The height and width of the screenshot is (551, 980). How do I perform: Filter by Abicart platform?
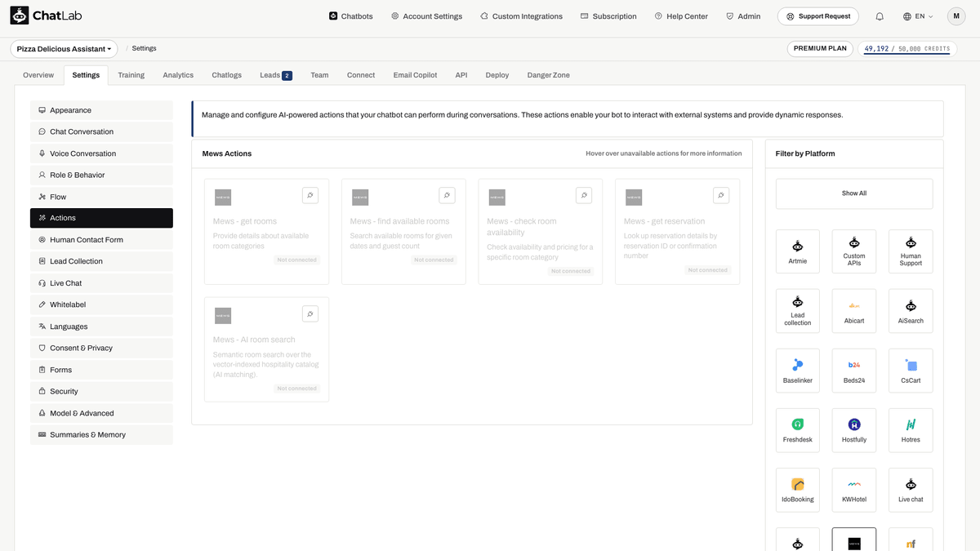[x=854, y=311]
